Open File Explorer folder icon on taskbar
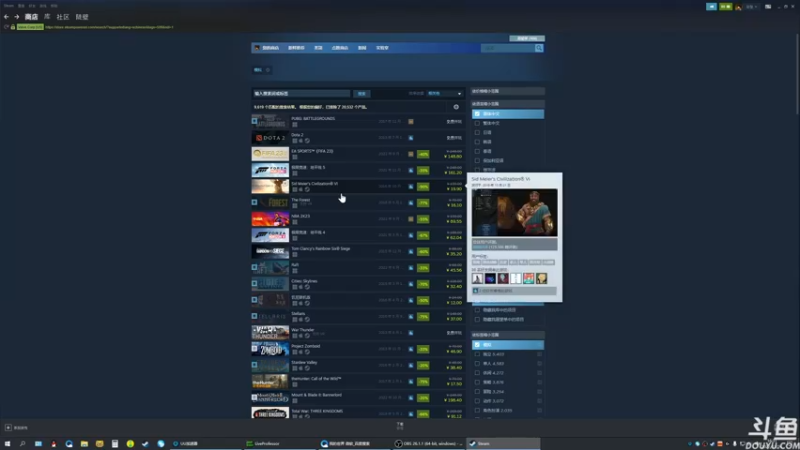This screenshot has width=800, height=450. 84,444
